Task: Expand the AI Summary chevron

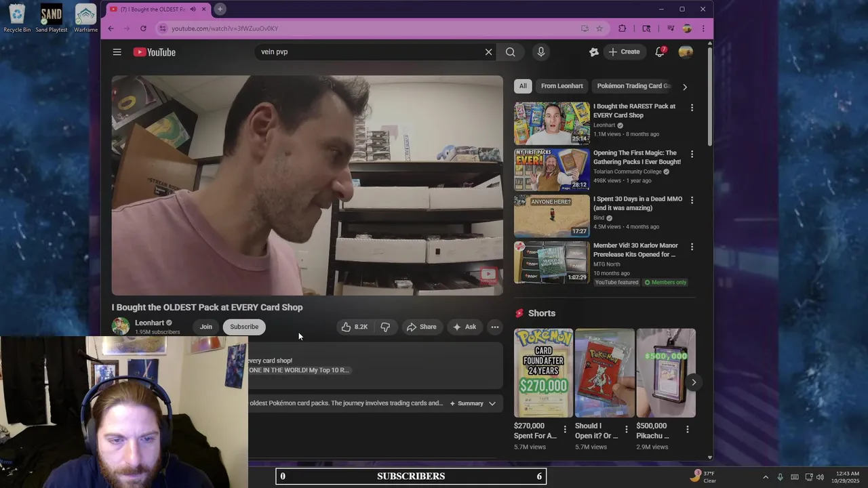Action: [492, 403]
